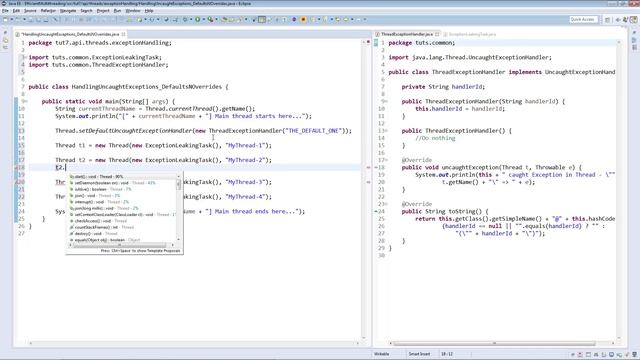Screen dimensions: 640x360
Task: Select equals(Object obj) proposal
Action: pyautogui.click(x=122, y=240)
